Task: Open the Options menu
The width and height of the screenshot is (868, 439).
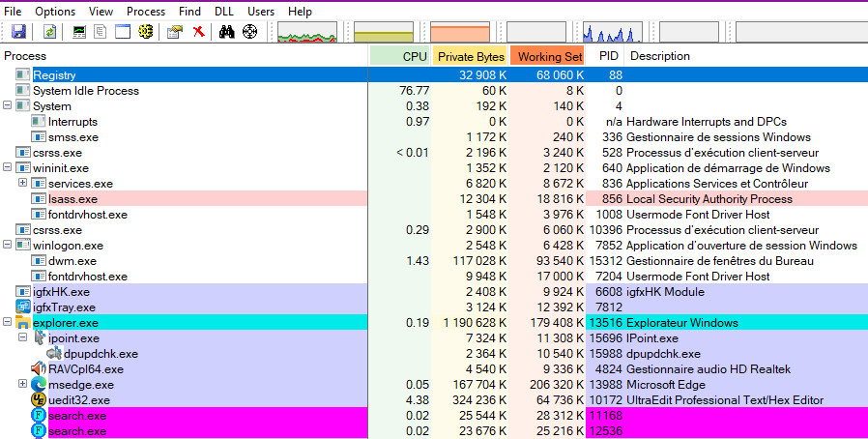Action: [x=55, y=12]
